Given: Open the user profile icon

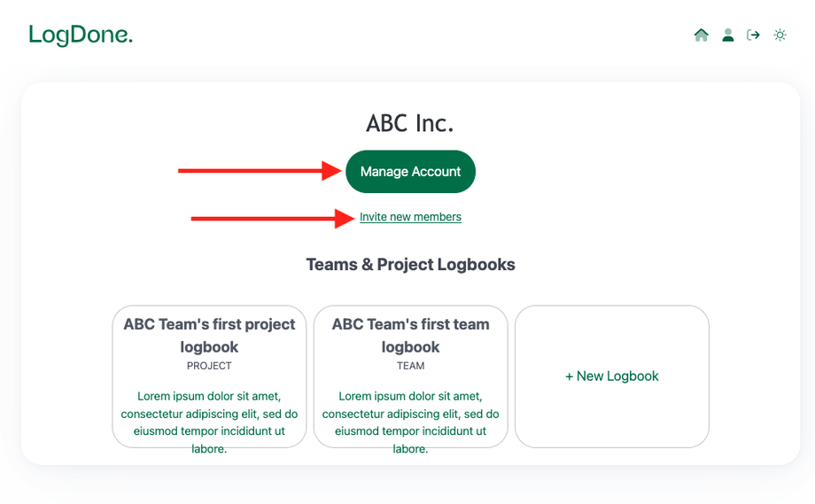Looking at the screenshot, I should (x=727, y=35).
